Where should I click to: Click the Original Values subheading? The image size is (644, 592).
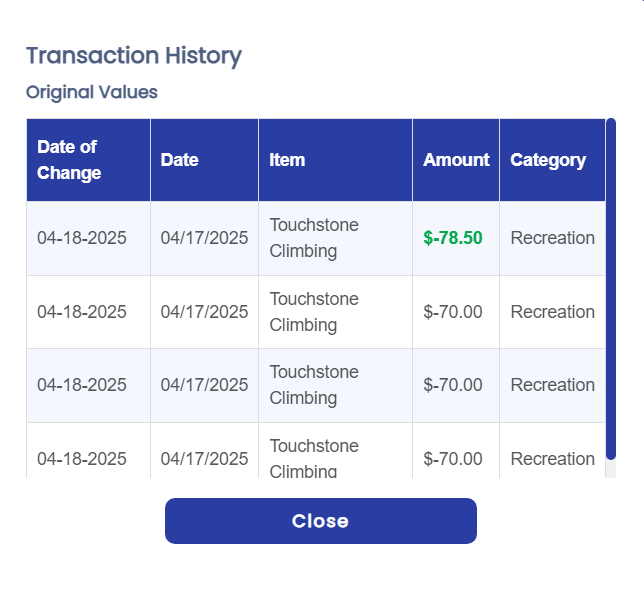tap(92, 92)
